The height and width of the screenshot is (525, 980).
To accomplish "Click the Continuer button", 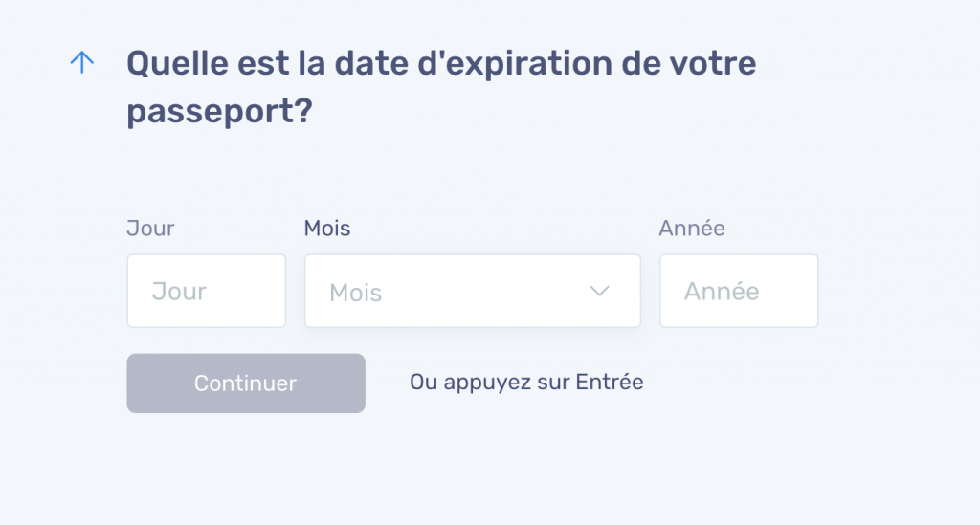I will (x=246, y=383).
